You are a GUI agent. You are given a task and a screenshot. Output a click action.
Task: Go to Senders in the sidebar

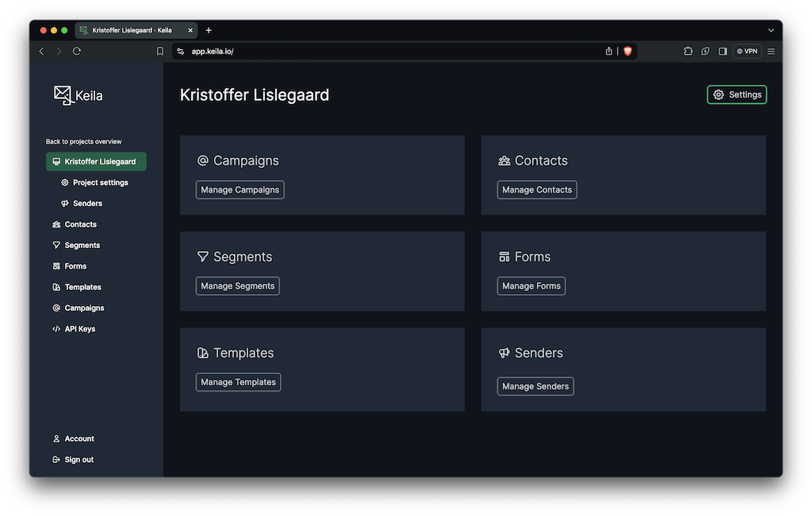87,204
